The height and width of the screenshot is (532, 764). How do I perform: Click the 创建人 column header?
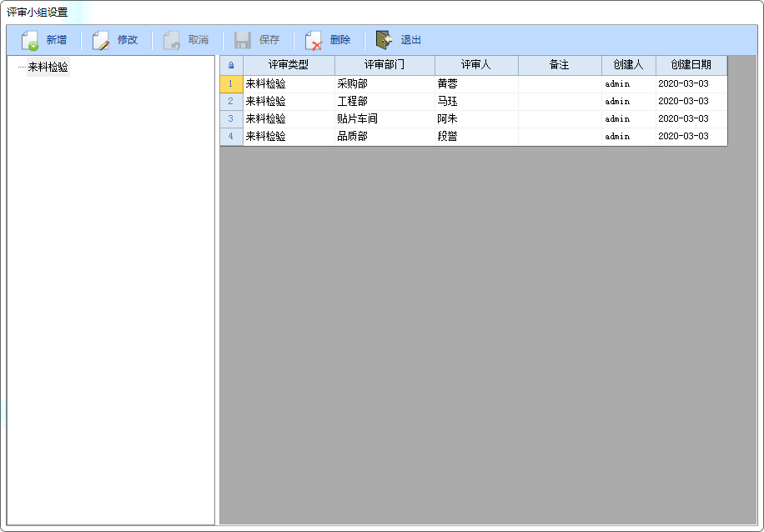629,65
